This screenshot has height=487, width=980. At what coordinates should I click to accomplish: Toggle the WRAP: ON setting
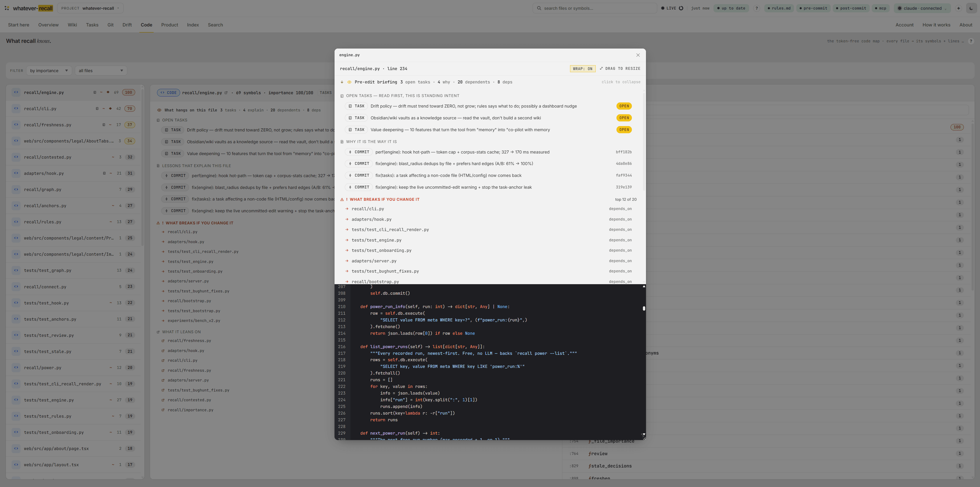click(582, 69)
